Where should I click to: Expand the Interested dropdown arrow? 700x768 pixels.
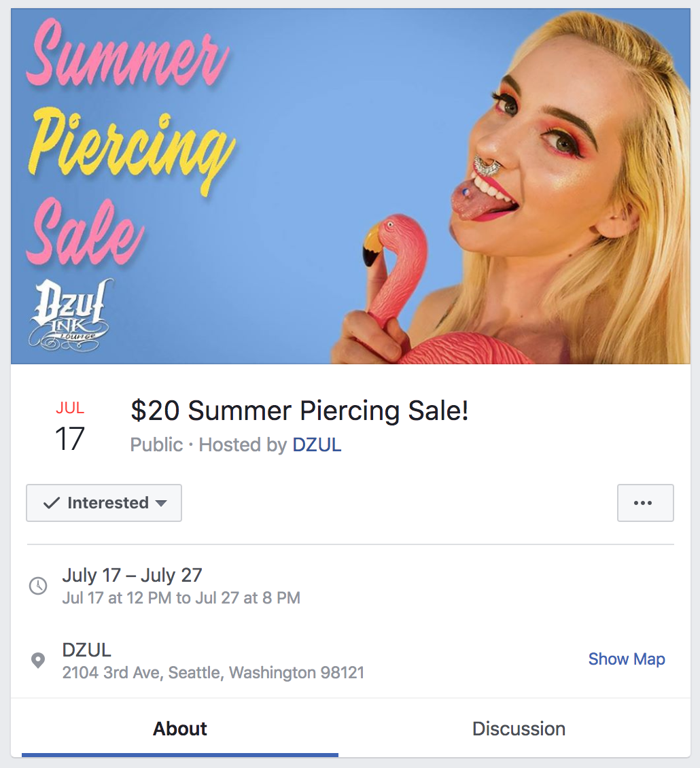(x=160, y=504)
